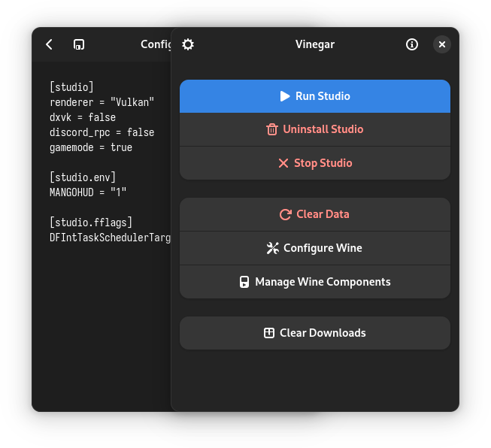This screenshot has height=448, width=491.
Task: Click the package icon beside Clear Downloads
Action: click(269, 333)
